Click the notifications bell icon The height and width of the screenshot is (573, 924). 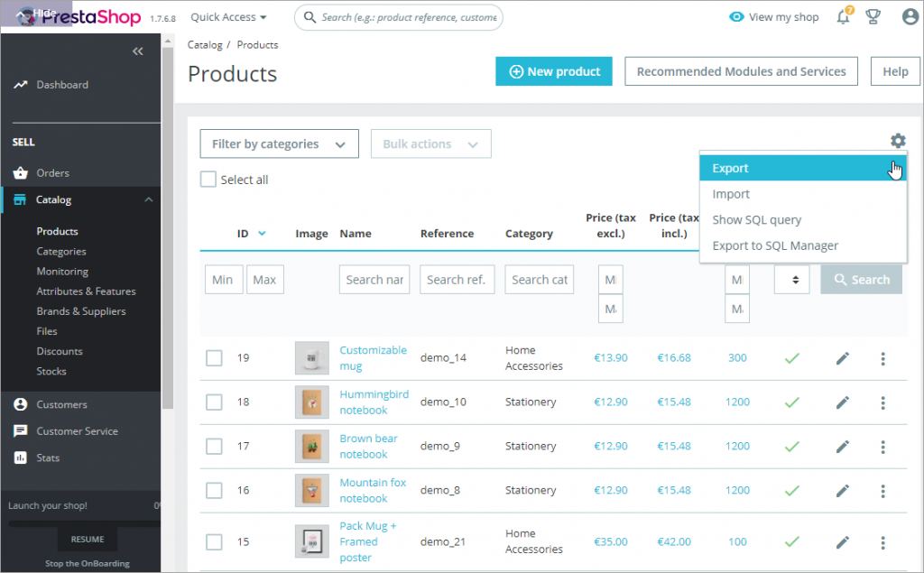843,16
